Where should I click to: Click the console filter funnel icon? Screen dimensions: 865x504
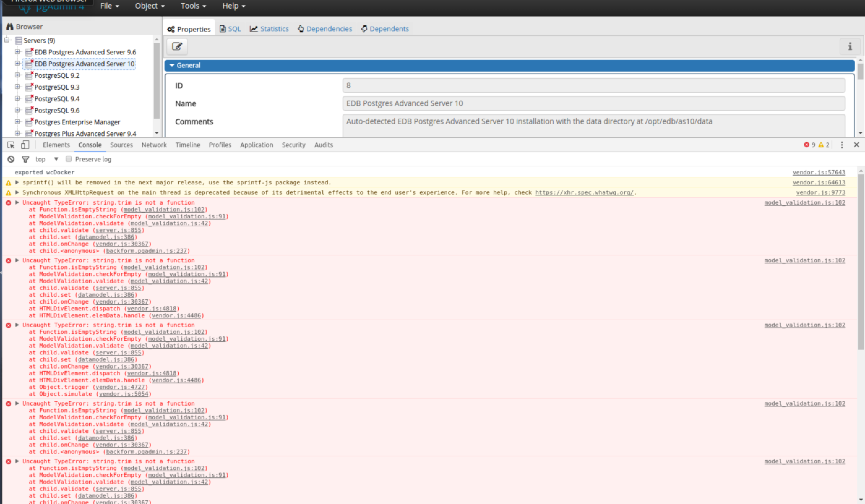pyautogui.click(x=25, y=159)
